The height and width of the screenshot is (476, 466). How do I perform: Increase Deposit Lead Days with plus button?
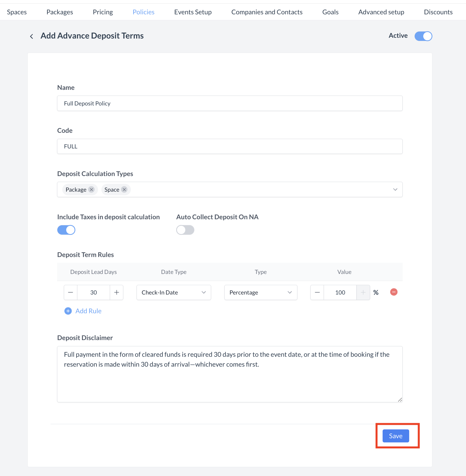click(x=116, y=292)
